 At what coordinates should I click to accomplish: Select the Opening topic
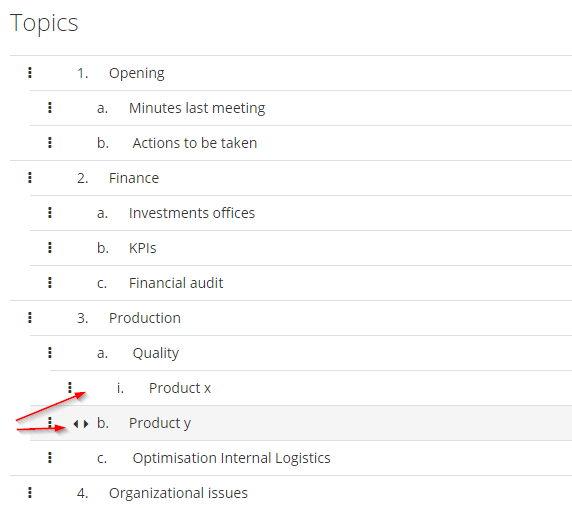click(x=137, y=73)
